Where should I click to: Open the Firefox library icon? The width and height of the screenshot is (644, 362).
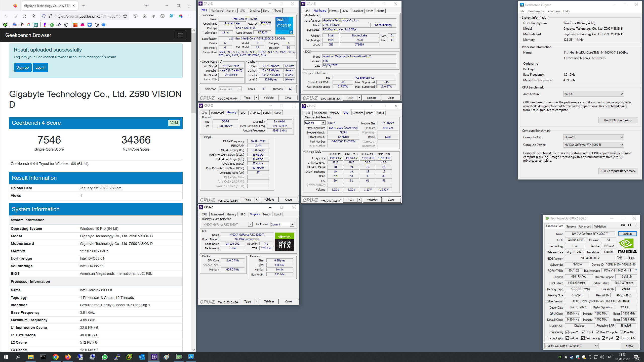coord(153,16)
